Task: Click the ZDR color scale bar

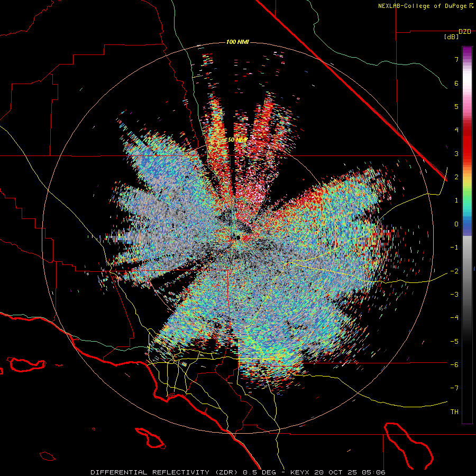Action: pos(467,235)
